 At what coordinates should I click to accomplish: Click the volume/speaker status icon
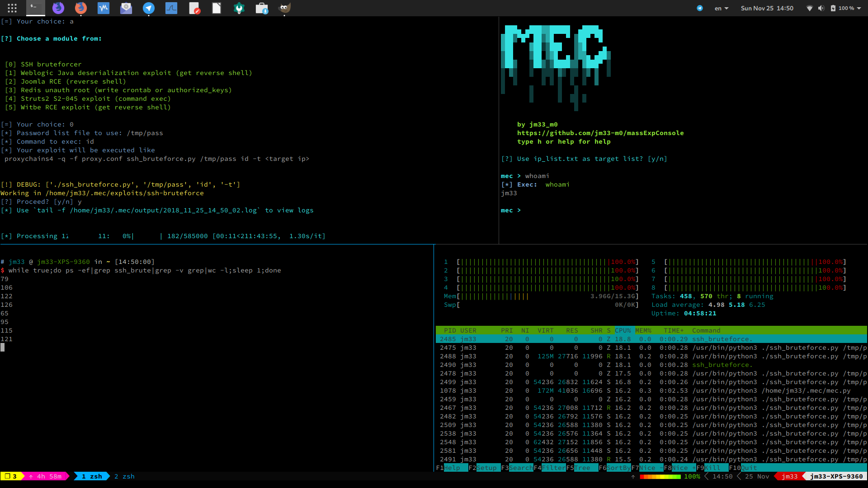[x=821, y=8]
